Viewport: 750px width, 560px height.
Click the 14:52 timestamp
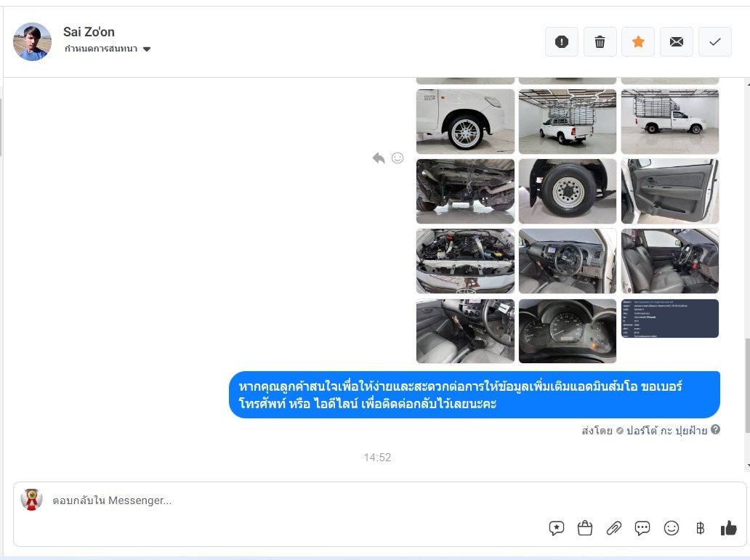tap(377, 458)
